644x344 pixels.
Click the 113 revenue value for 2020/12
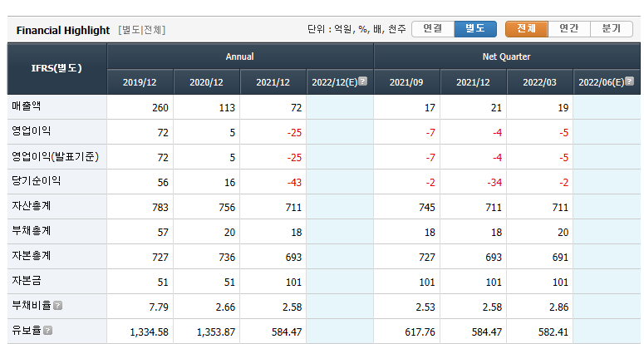pos(227,108)
